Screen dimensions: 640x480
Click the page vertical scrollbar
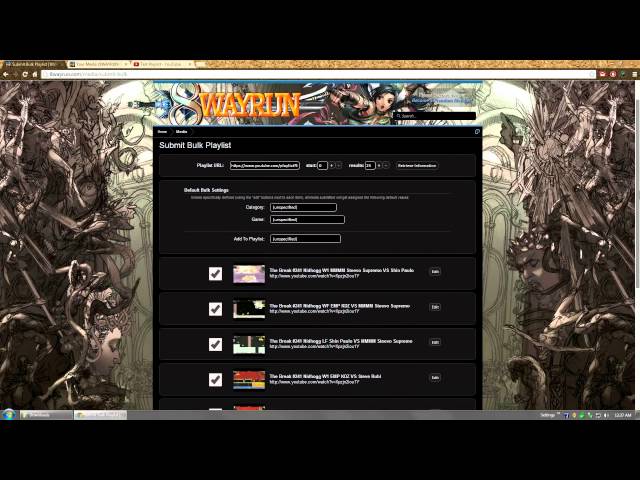[638, 192]
